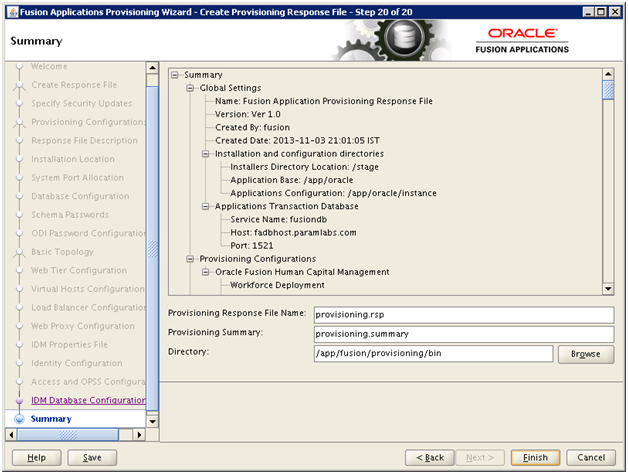Collapse Applications Transaction Database node
The height and width of the screenshot is (474, 628).
coord(205,206)
